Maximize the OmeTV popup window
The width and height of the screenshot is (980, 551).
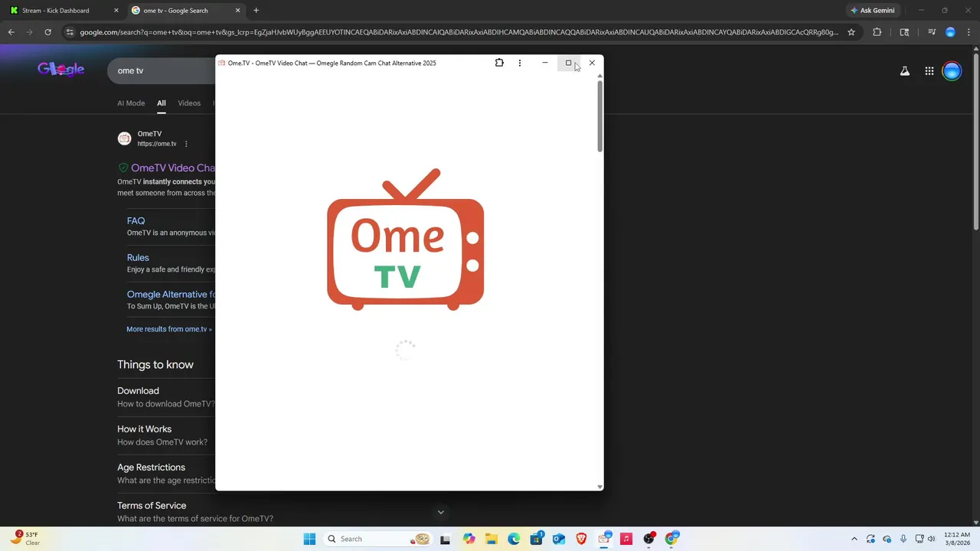568,63
